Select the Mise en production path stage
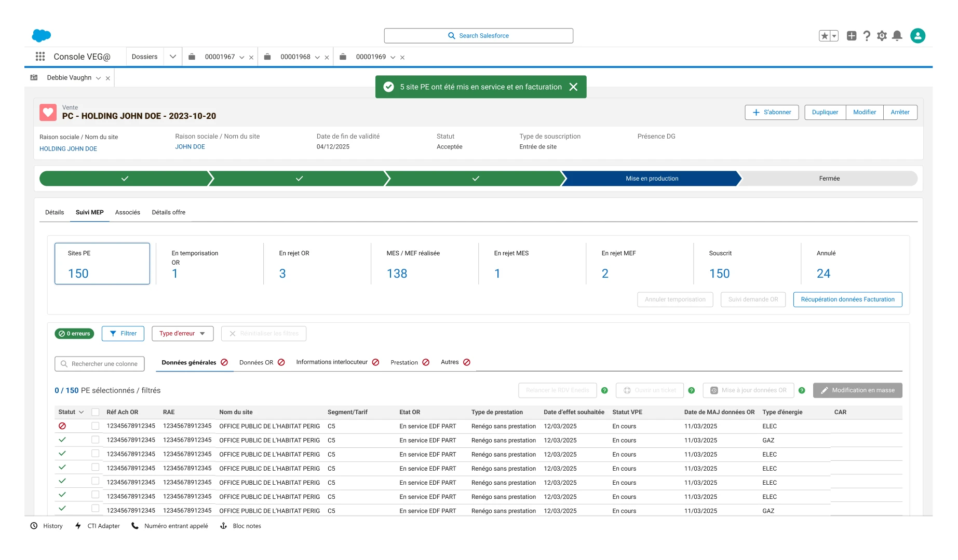 click(x=652, y=179)
